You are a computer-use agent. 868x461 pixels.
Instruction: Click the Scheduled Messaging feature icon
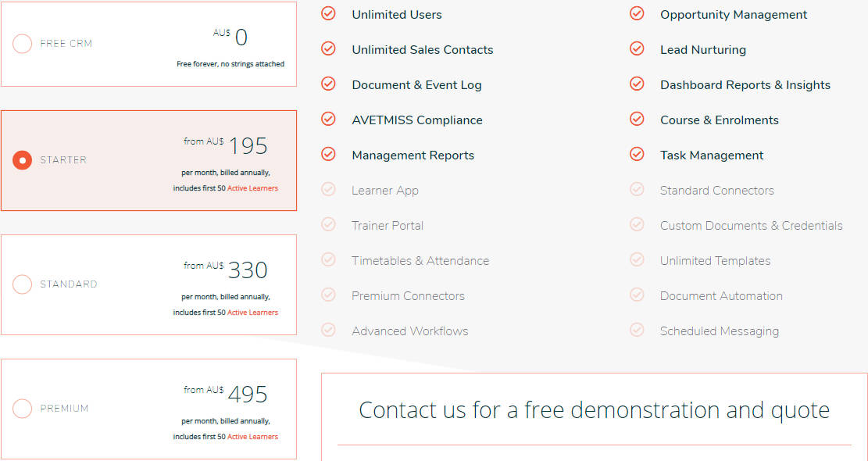point(637,330)
